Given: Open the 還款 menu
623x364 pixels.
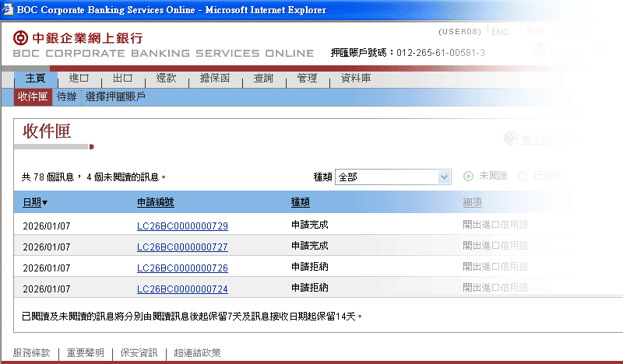Looking at the screenshot, I should [x=166, y=79].
